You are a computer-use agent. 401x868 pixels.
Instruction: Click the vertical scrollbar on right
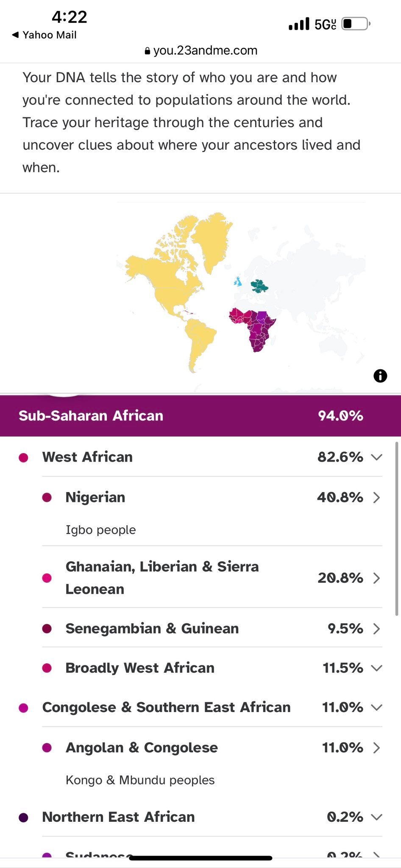(x=397, y=529)
